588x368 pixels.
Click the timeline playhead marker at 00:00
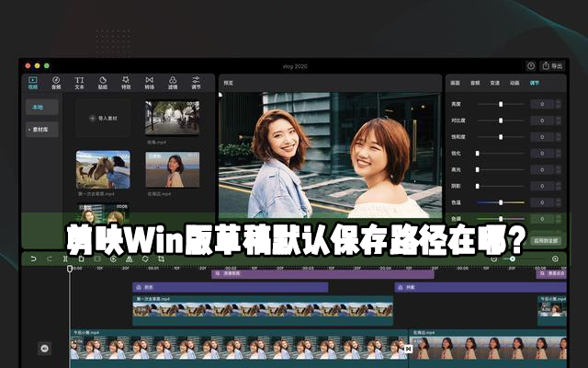pos(70,269)
